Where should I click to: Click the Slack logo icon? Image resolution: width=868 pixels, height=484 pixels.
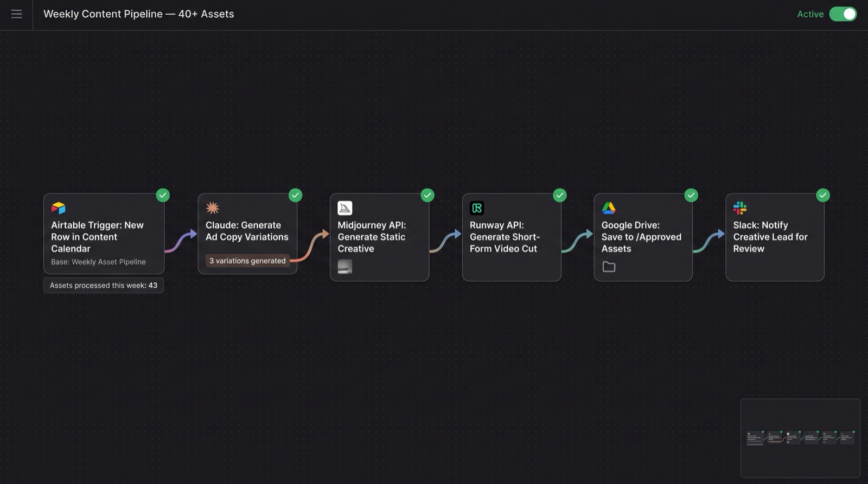tap(740, 208)
